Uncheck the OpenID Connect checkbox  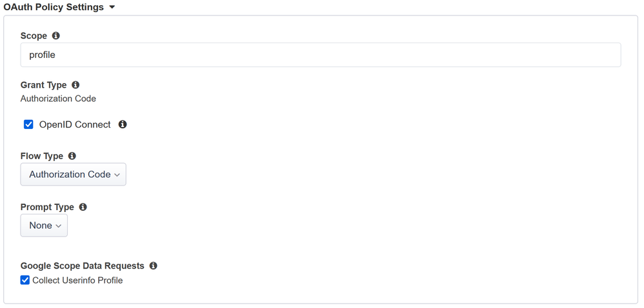point(28,124)
